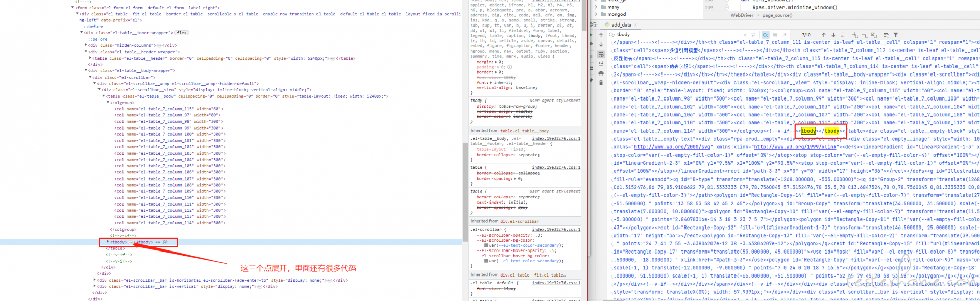
Task: Click the 7/10 match counter
Action: point(806,35)
